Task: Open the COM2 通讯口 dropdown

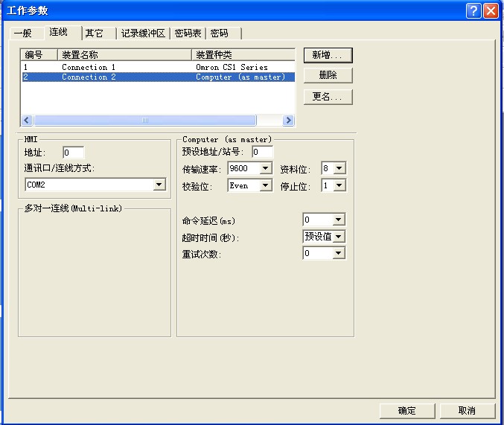Action: click(159, 185)
